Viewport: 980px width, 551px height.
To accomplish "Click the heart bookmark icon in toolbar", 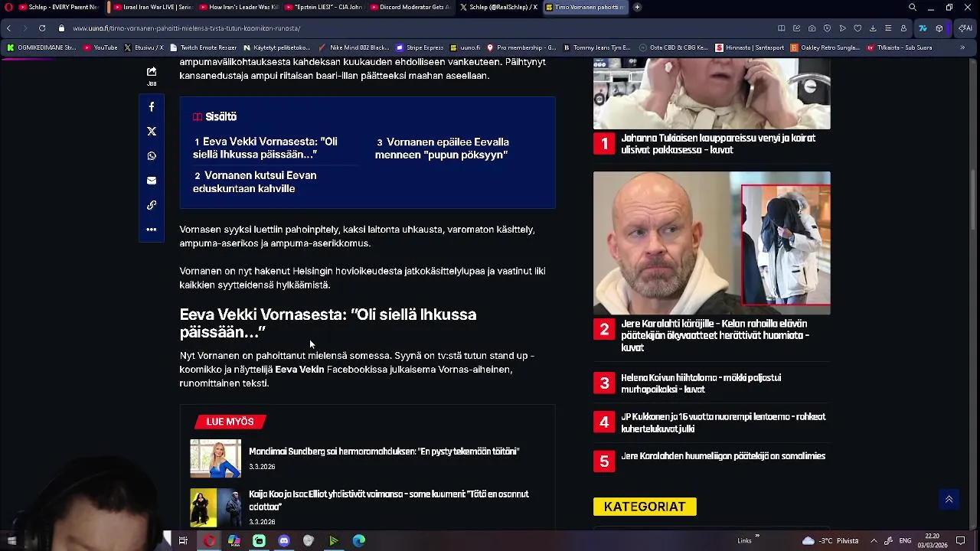I will click(857, 28).
